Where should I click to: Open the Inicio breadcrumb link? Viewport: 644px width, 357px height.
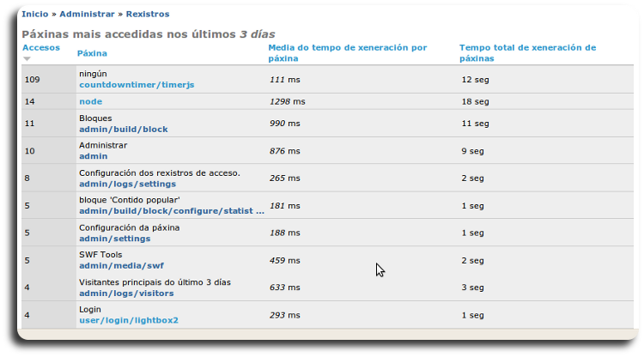34,14
